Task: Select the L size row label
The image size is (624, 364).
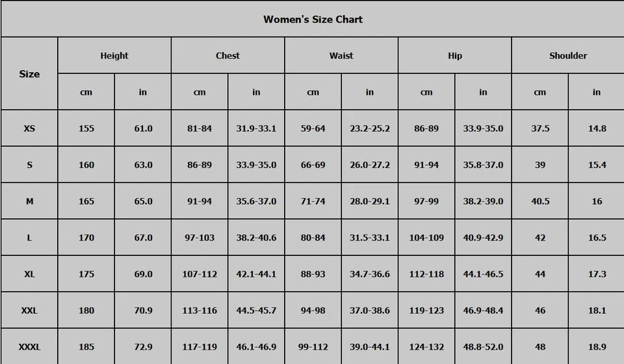Action: coord(29,238)
